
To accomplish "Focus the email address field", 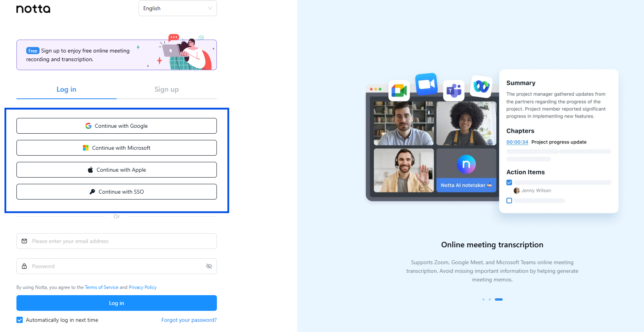I will point(117,241).
